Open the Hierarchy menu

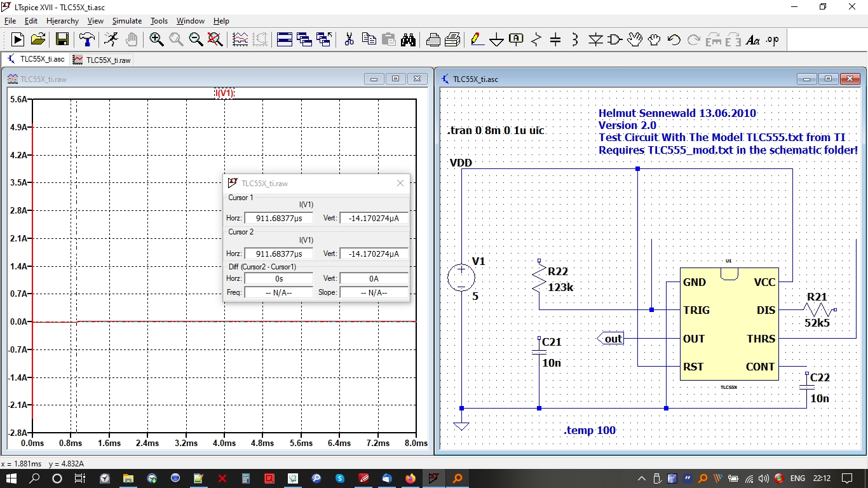point(62,21)
